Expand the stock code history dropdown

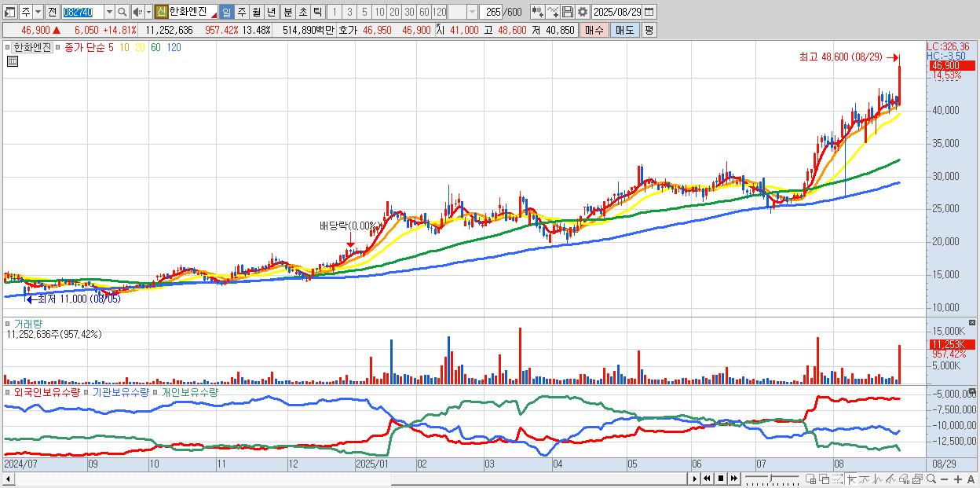109,12
